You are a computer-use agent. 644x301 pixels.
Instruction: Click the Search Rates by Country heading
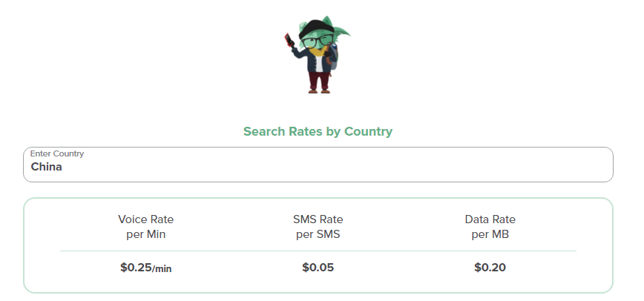pos(318,132)
